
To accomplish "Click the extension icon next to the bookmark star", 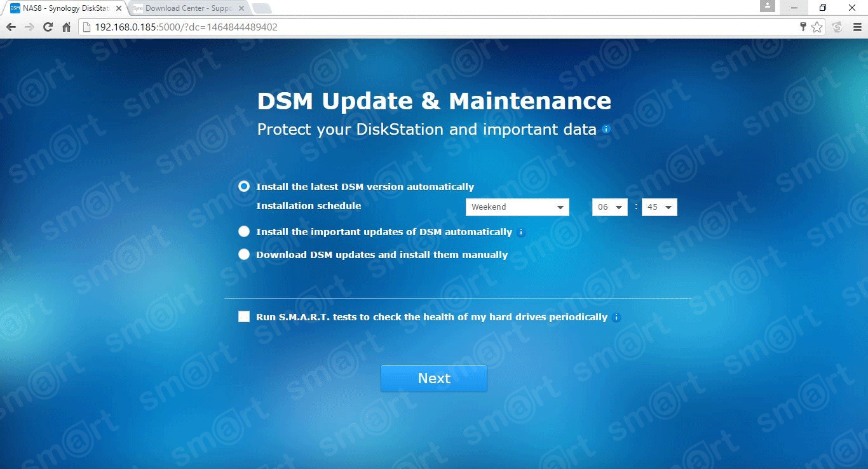I will (x=837, y=27).
